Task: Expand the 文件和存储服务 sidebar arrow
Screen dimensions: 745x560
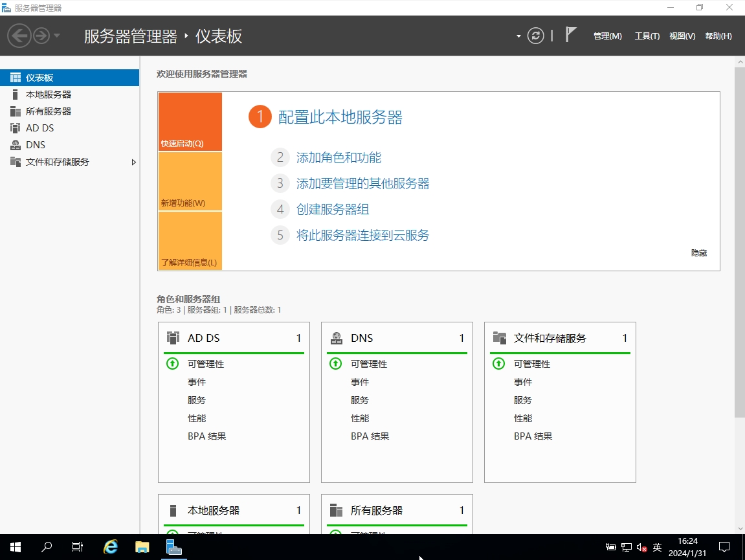Action: (x=134, y=162)
